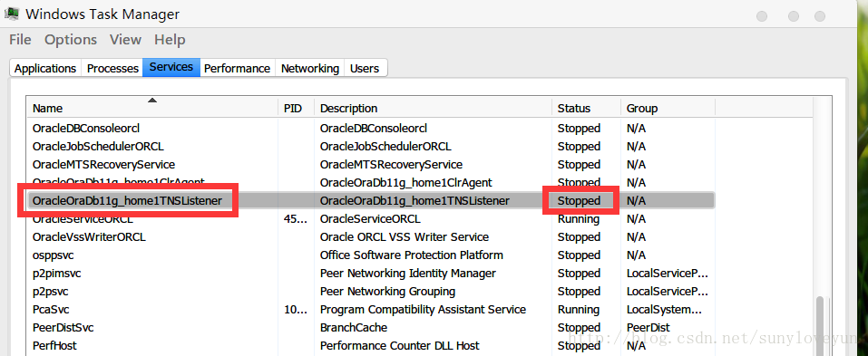Click the PID cell of OracleServiceORCL
The width and height of the screenshot is (868, 356).
[296, 219]
